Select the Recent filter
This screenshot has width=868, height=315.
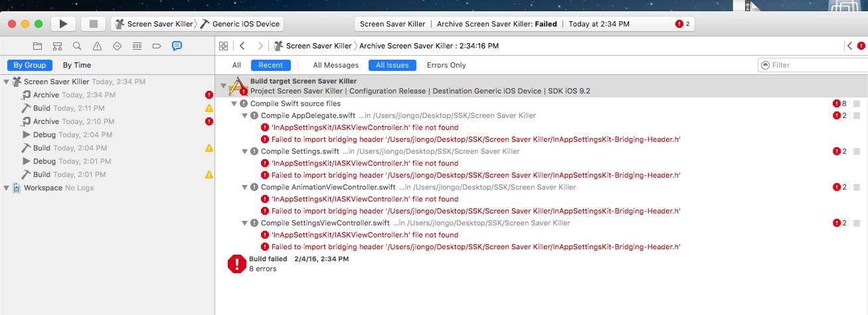coord(271,65)
